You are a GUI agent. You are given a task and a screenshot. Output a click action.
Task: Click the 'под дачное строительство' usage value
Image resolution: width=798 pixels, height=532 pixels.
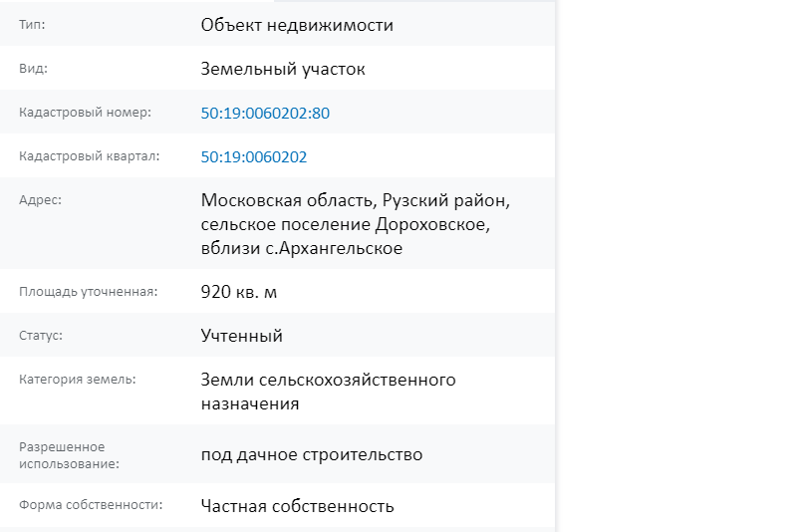point(312,454)
